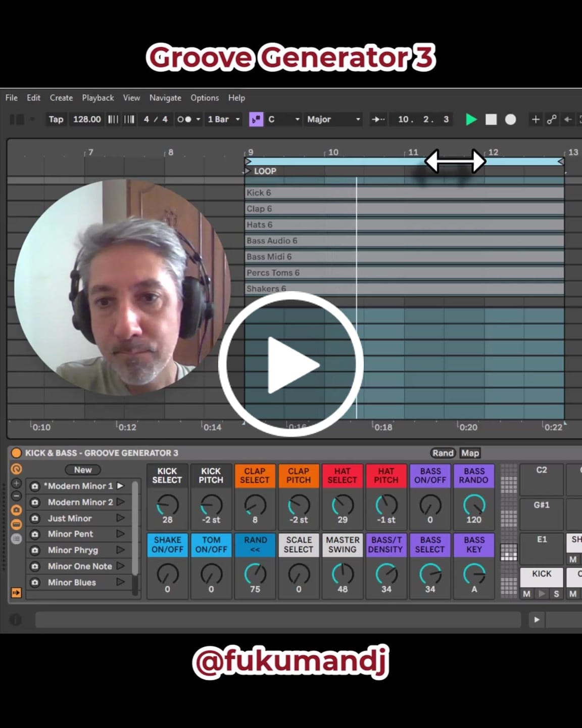Launch the Modern Minor 2 variation
This screenshot has width=582, height=728.
click(x=120, y=502)
